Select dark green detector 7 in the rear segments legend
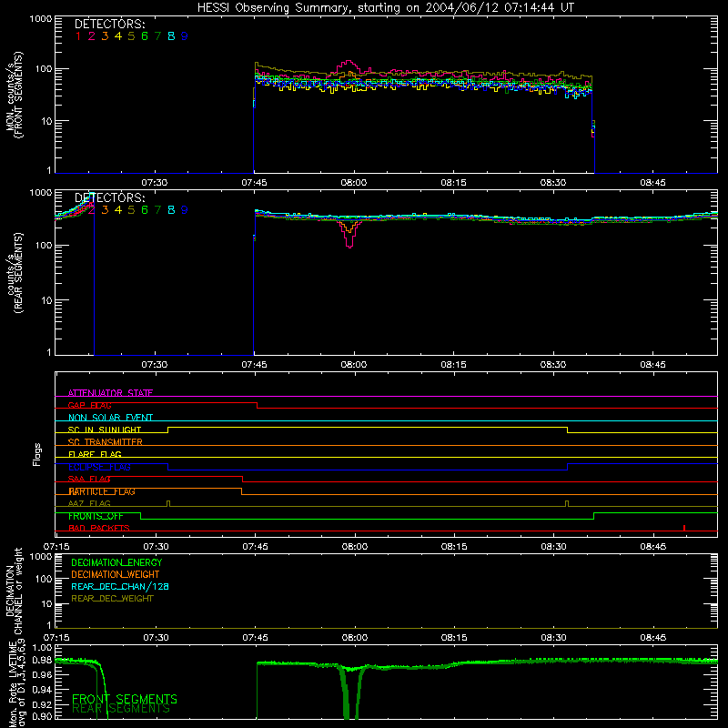728x728 pixels. (x=157, y=210)
